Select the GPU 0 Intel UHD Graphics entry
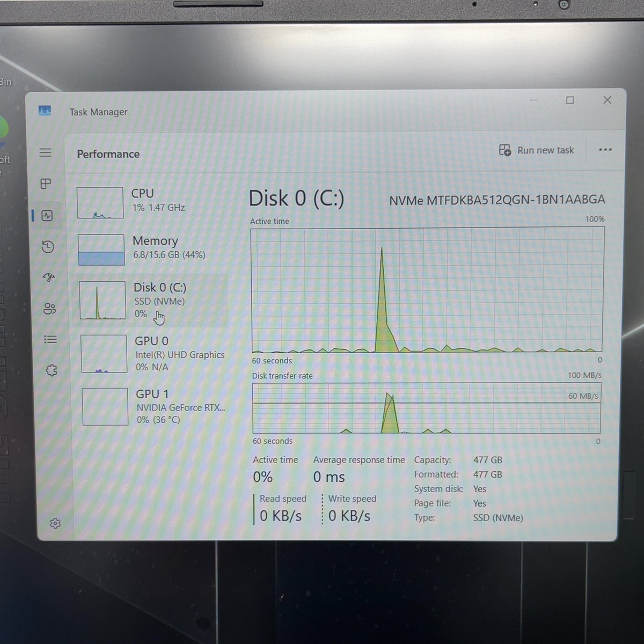This screenshot has height=644, width=644. (153, 354)
